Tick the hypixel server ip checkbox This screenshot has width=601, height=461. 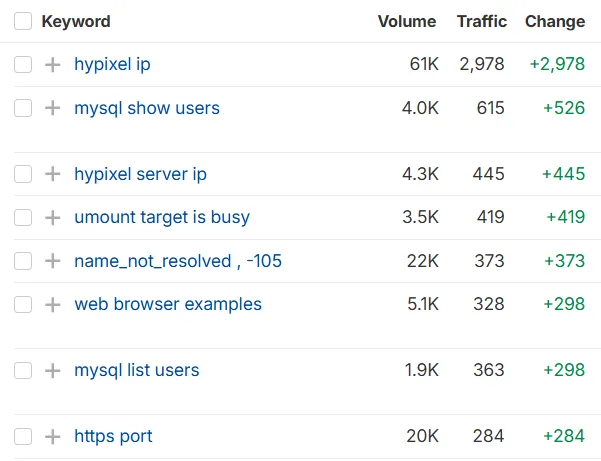point(23,174)
